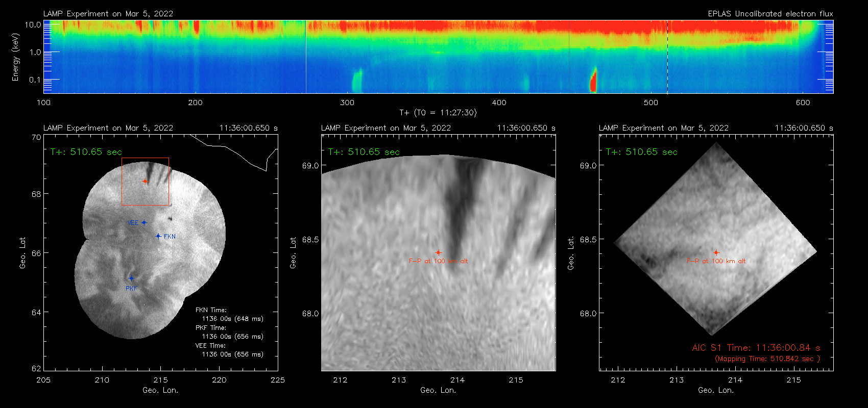Click the 'PKF Time:' label
Viewport: 868px width, 408px height.
pyautogui.click(x=211, y=328)
